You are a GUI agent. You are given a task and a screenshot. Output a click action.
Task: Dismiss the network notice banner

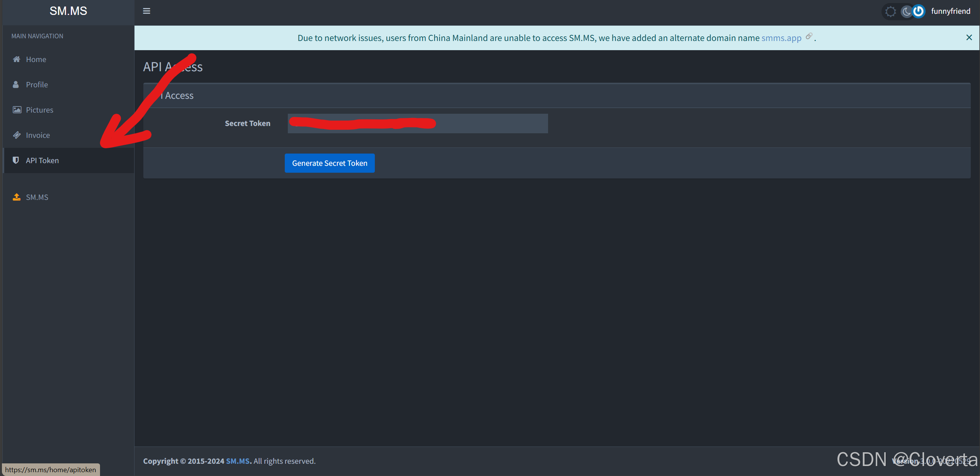click(969, 38)
